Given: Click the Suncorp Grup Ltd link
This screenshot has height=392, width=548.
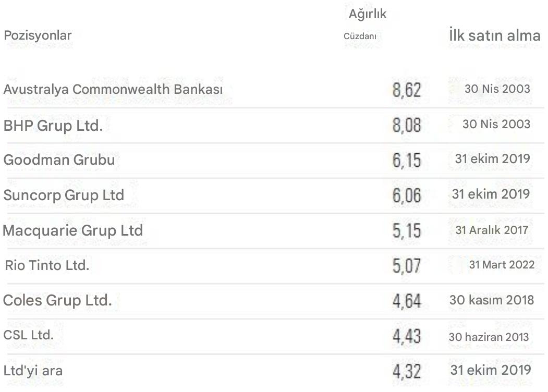Looking at the screenshot, I should click(x=64, y=195).
